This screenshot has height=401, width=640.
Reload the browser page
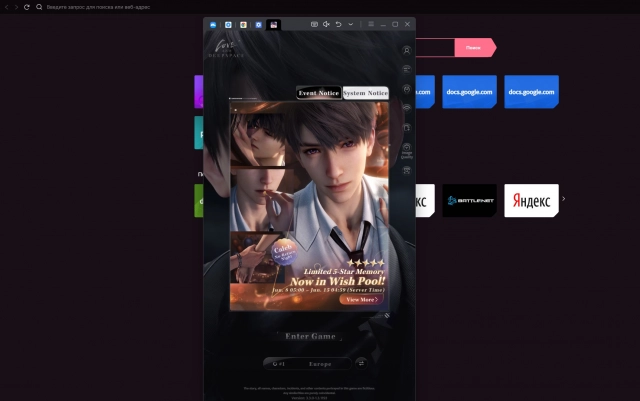[x=27, y=7]
